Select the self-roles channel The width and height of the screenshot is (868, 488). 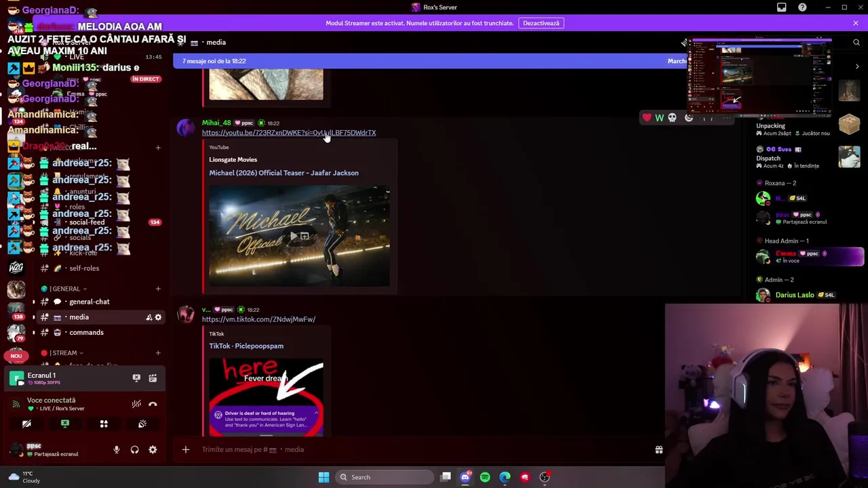[x=84, y=268]
